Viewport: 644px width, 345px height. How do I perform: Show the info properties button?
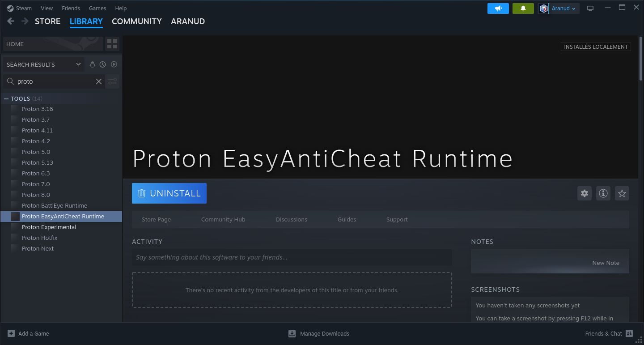click(603, 193)
